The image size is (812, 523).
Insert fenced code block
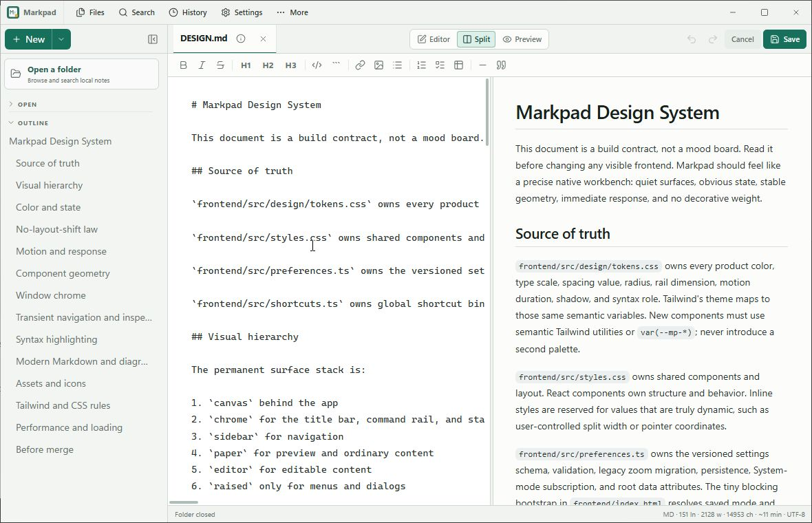[336, 65]
